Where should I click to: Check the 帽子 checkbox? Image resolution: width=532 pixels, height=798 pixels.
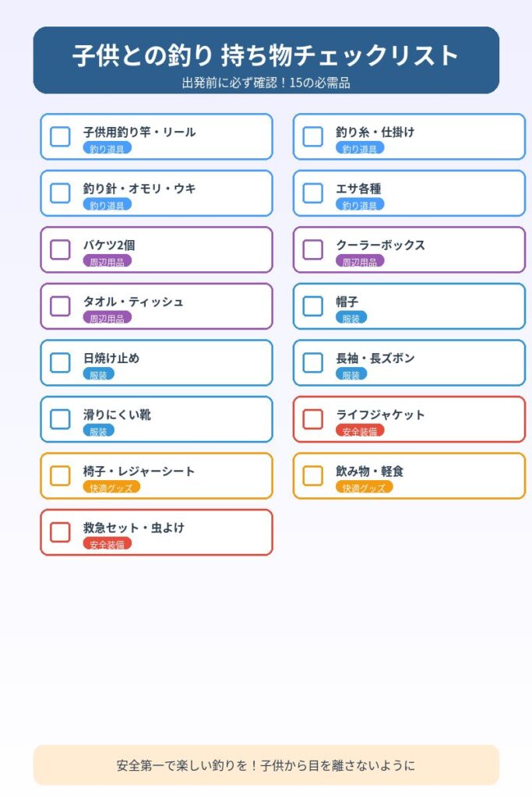point(312,306)
